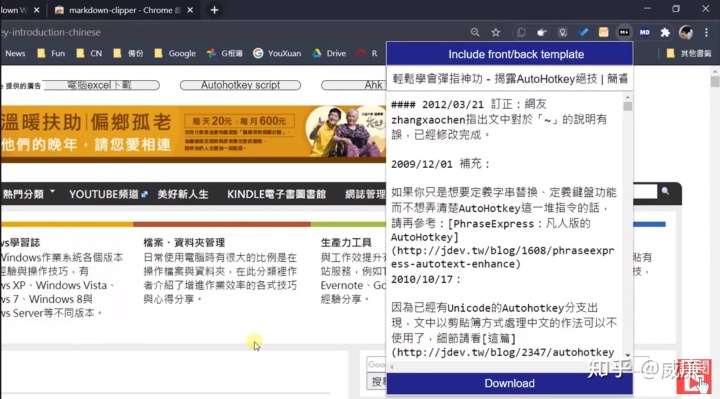
Task: Edit the clip title field in popup
Action: click(x=510, y=79)
